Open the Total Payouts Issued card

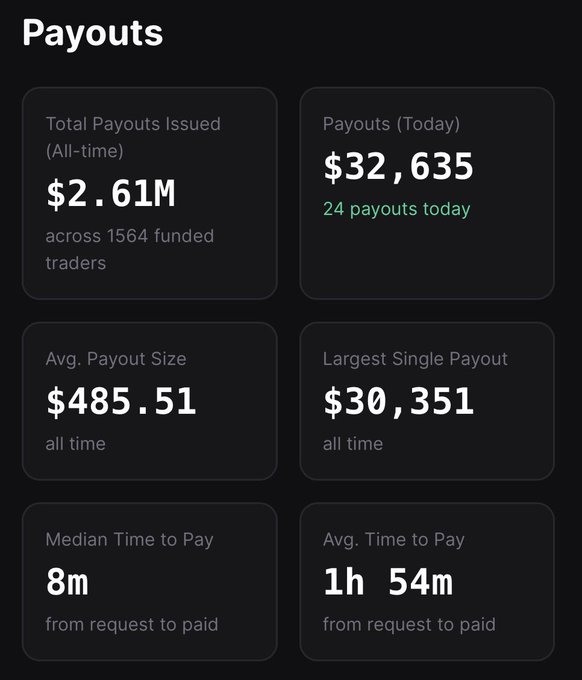tap(150, 193)
